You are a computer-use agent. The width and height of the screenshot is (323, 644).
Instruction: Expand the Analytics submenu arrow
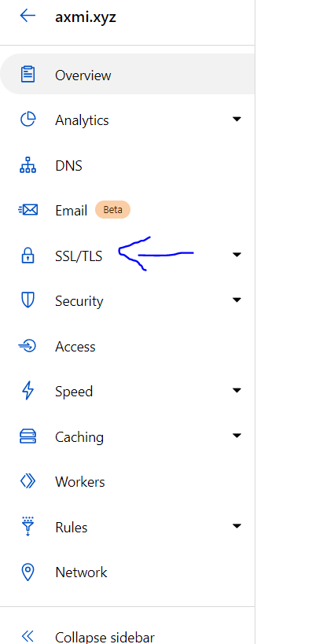pyautogui.click(x=237, y=119)
